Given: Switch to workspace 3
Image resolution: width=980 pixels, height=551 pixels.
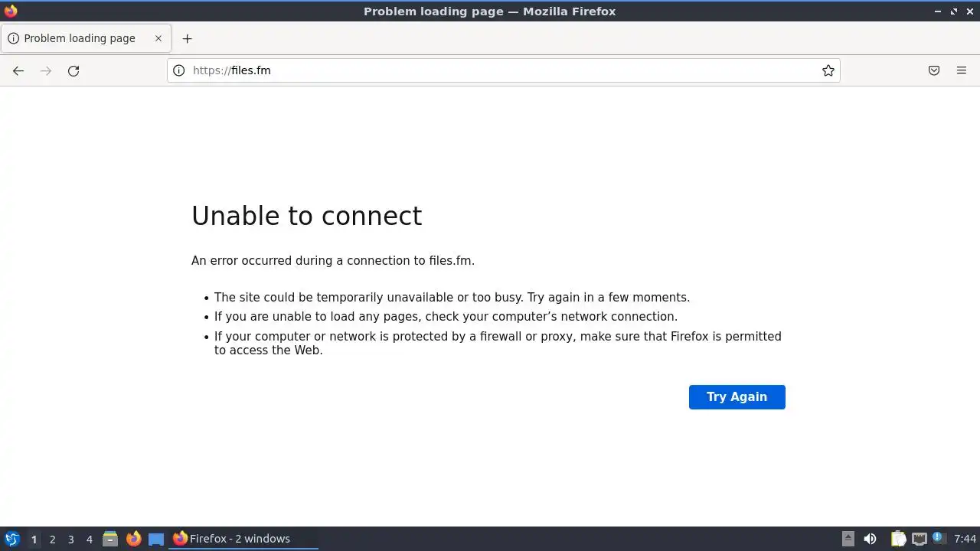Looking at the screenshot, I should pyautogui.click(x=70, y=539).
